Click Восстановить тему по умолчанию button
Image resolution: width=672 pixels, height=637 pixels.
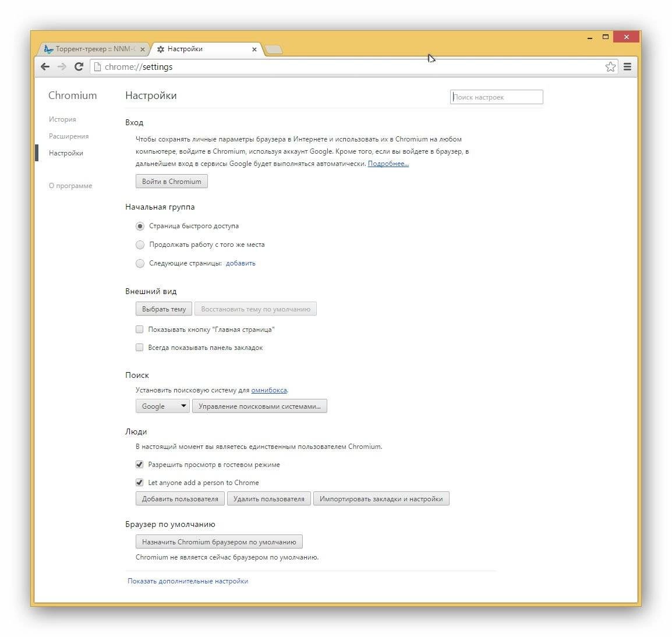click(256, 309)
